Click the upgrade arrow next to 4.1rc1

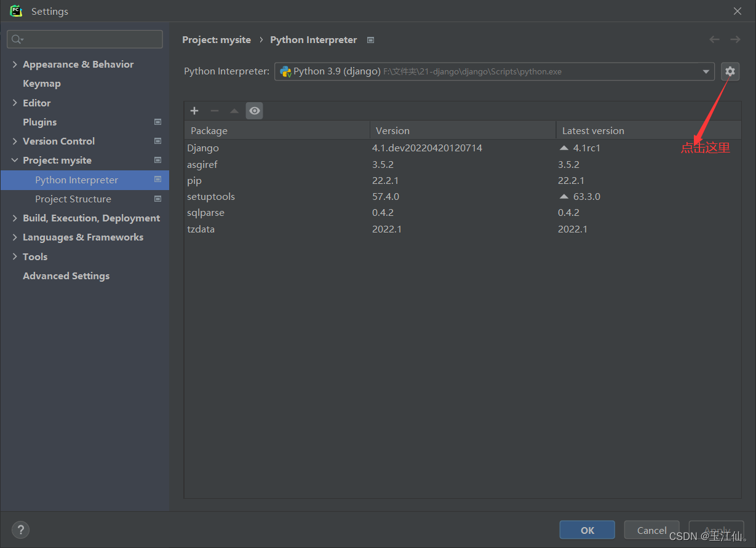(563, 148)
